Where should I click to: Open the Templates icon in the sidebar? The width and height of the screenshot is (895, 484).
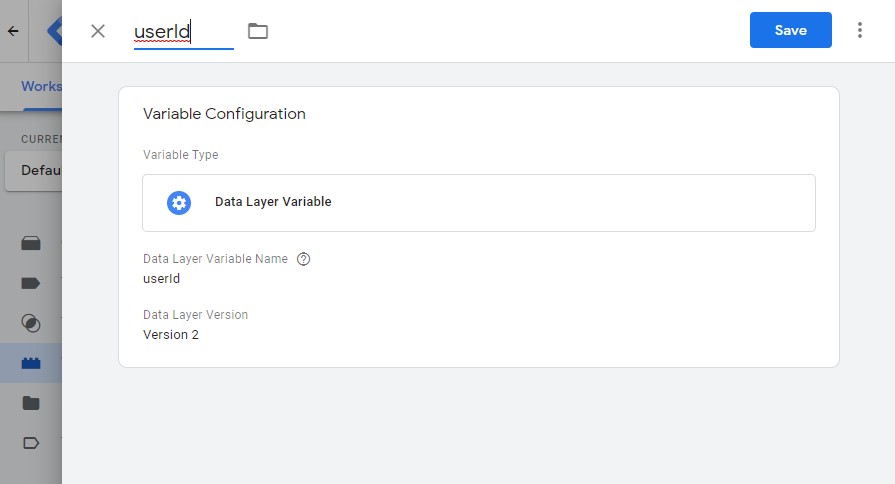(x=31, y=443)
